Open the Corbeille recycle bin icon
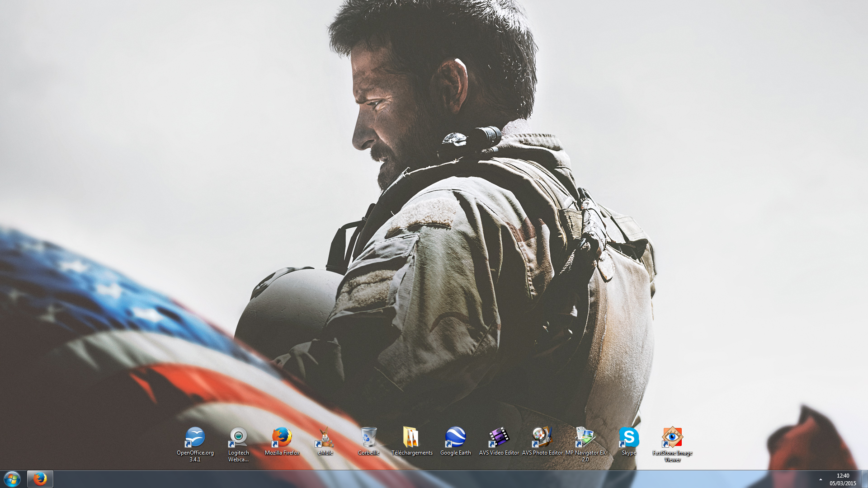The width and height of the screenshot is (868, 488). [x=368, y=441]
